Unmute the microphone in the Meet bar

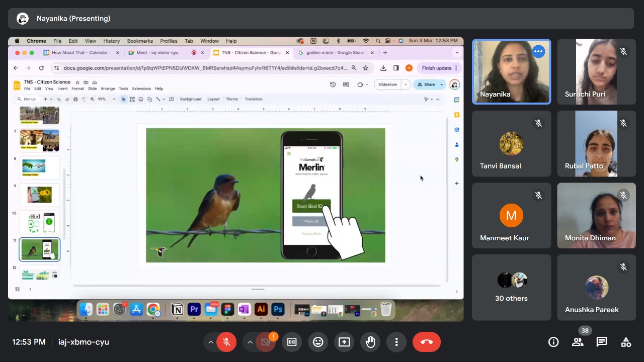point(226,342)
